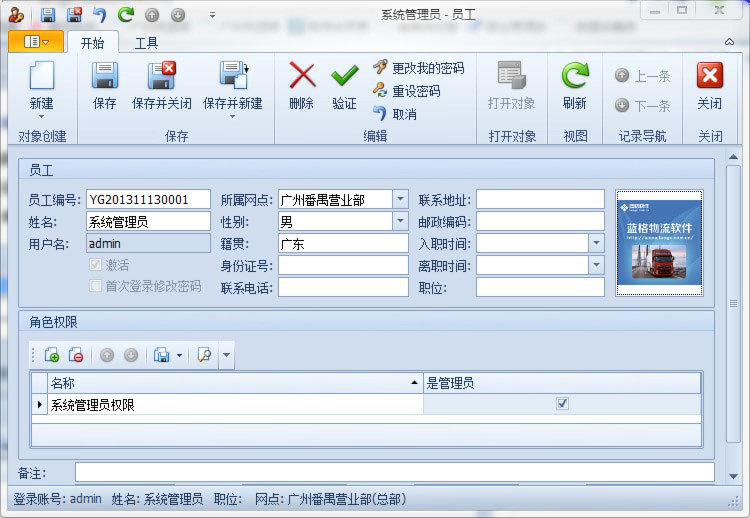Click 保存并关闭 (Save and Close) icon
Viewport: 750px width, 518px height.
point(161,78)
